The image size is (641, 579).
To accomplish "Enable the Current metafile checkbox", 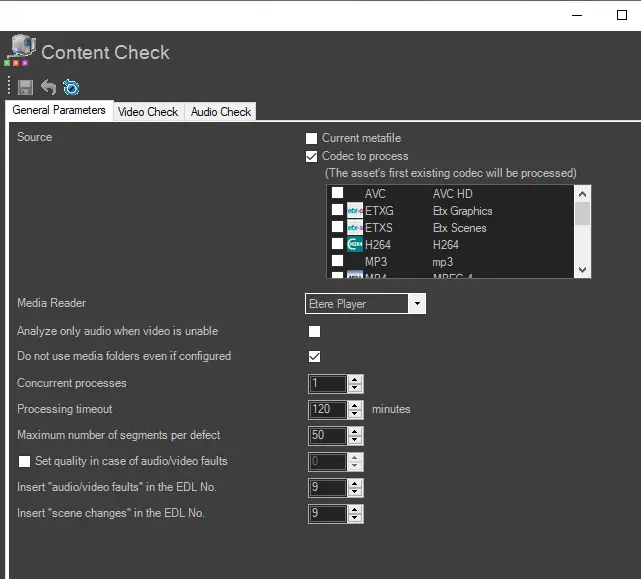I will pos(312,138).
